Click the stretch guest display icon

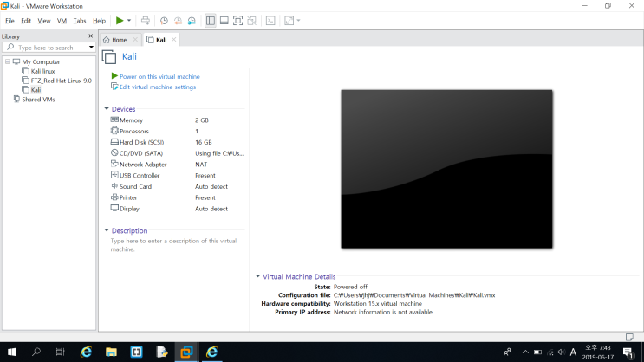pyautogui.click(x=289, y=21)
